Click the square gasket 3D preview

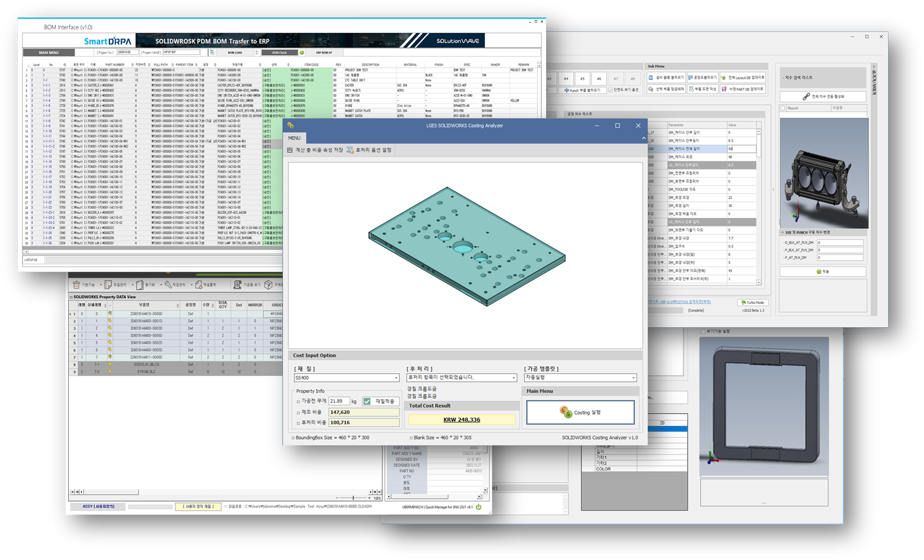click(764, 407)
